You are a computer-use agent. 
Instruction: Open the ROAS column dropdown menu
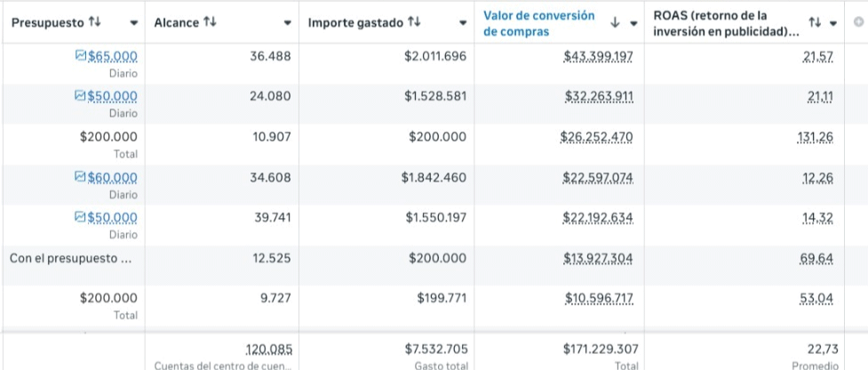pyautogui.click(x=833, y=23)
